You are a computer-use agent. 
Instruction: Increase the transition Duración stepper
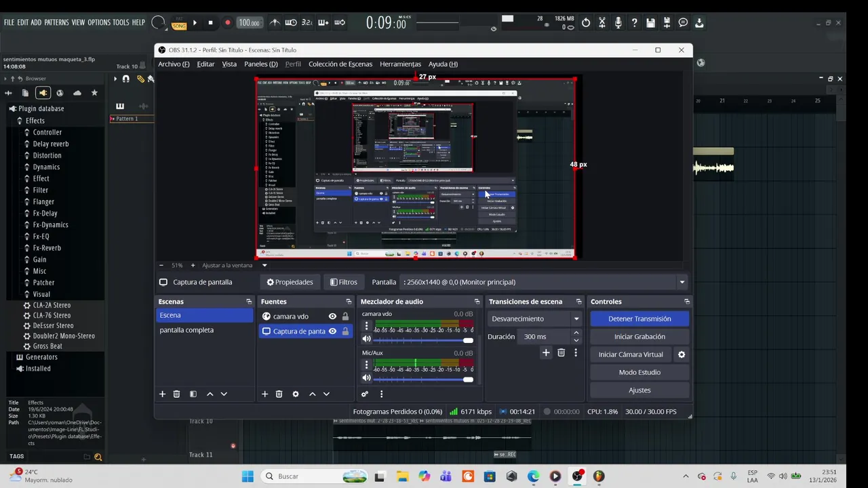576,333
